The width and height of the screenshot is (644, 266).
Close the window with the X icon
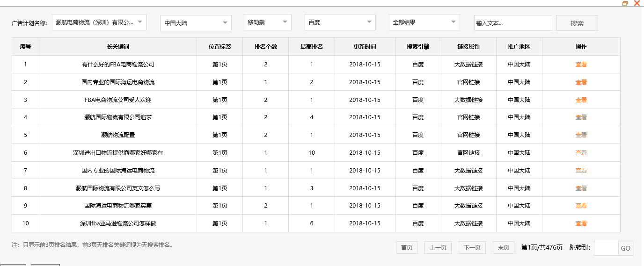[637, 3]
